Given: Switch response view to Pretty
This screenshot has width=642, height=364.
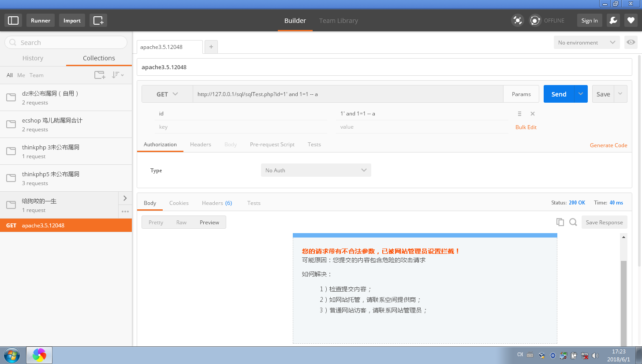Looking at the screenshot, I should pos(156,222).
